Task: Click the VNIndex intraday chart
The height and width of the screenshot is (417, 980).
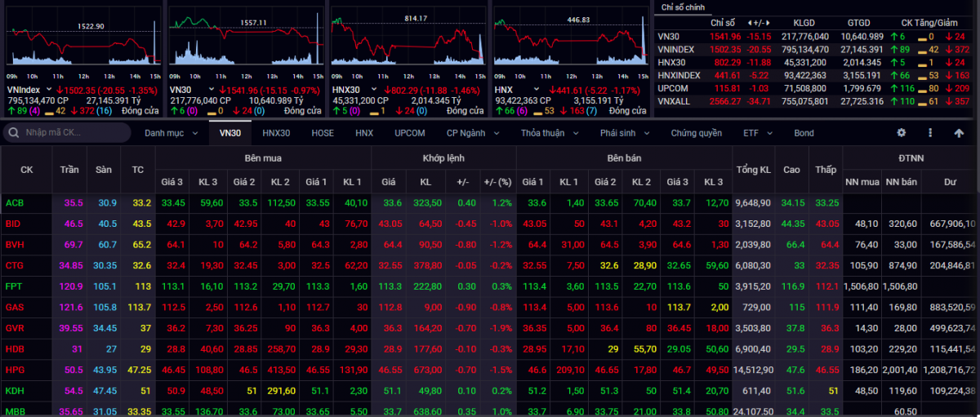Action: pyautogui.click(x=82, y=38)
